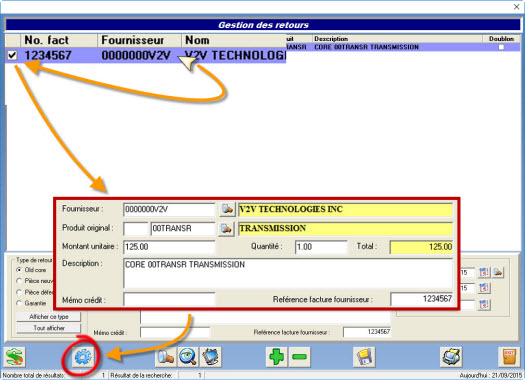The image size is (525, 380).
Task: Click the yellow V2V TECHNOLOGIES INC field
Action: pyautogui.click(x=345, y=210)
